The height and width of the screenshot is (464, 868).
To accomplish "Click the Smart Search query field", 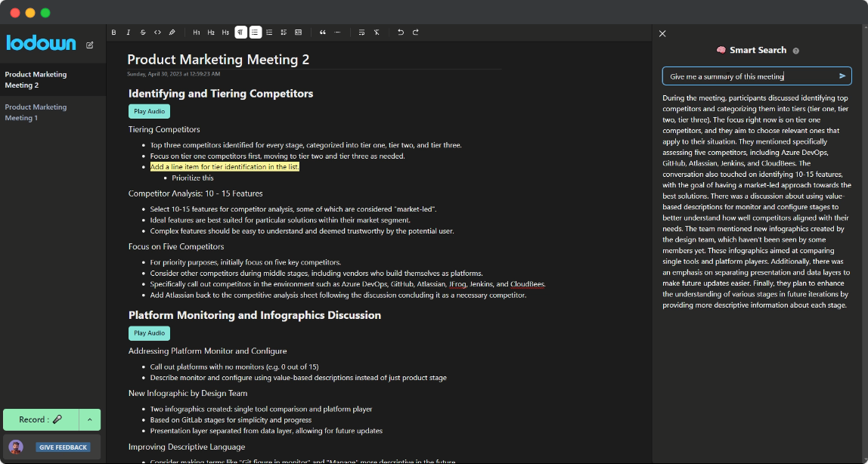I will point(749,76).
